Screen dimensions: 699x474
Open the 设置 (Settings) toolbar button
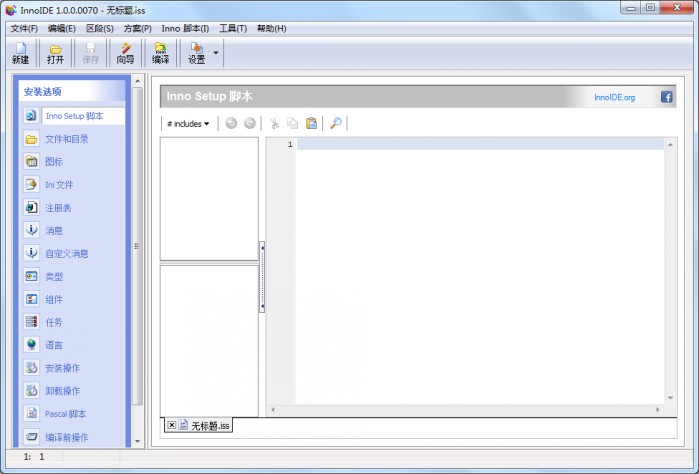pos(196,53)
